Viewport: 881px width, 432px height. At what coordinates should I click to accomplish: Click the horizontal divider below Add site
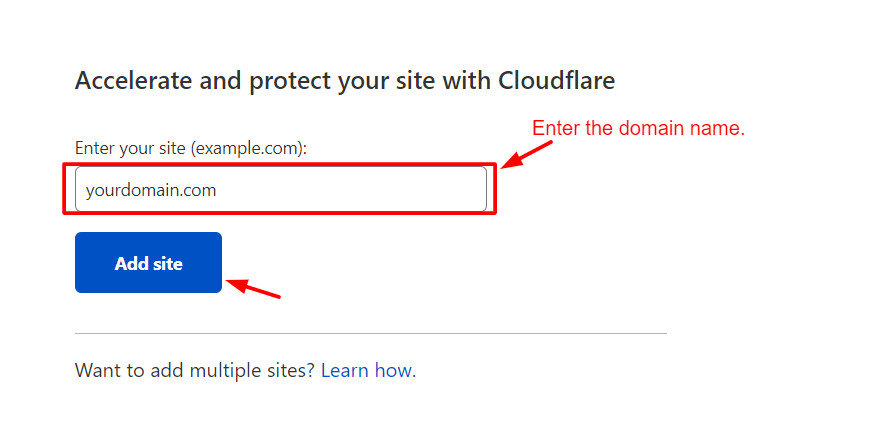click(x=370, y=333)
